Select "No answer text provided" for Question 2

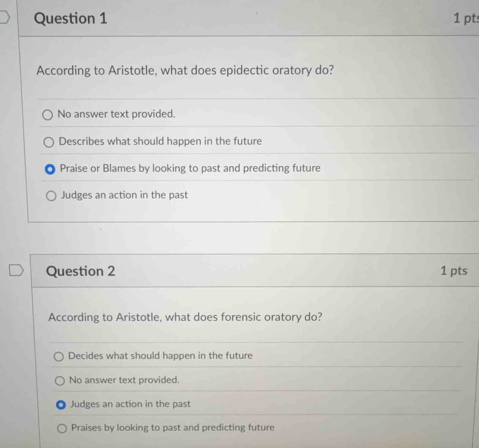60,381
